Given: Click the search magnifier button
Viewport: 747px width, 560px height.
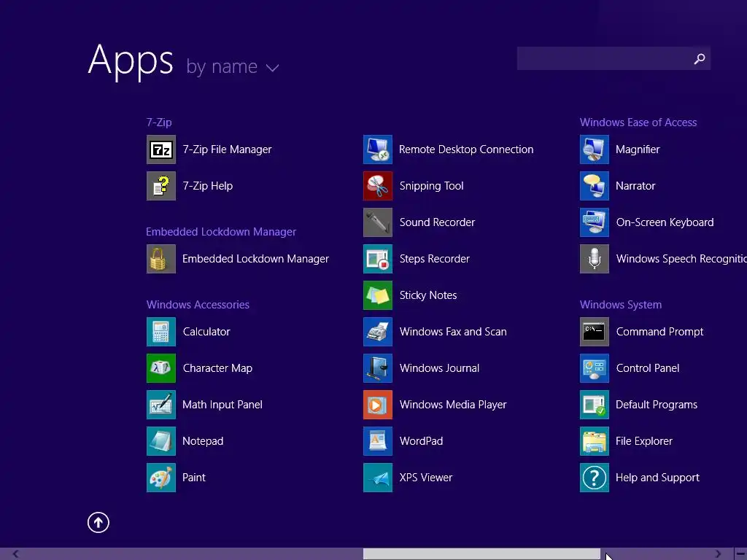Looking at the screenshot, I should [700, 58].
